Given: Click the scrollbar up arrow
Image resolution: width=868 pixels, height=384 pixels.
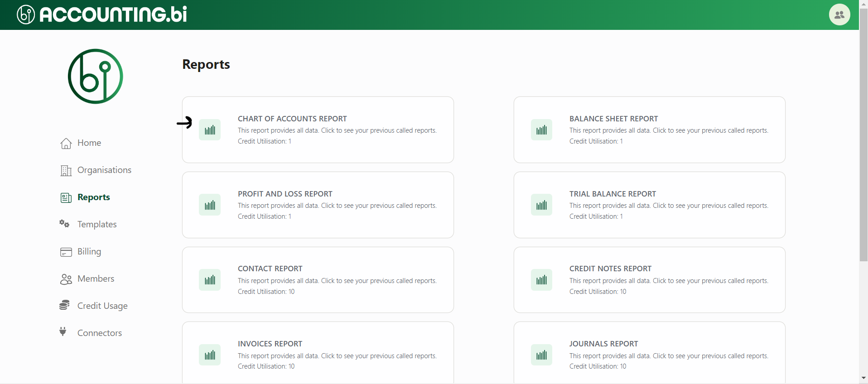Looking at the screenshot, I should pyautogui.click(x=863, y=4).
